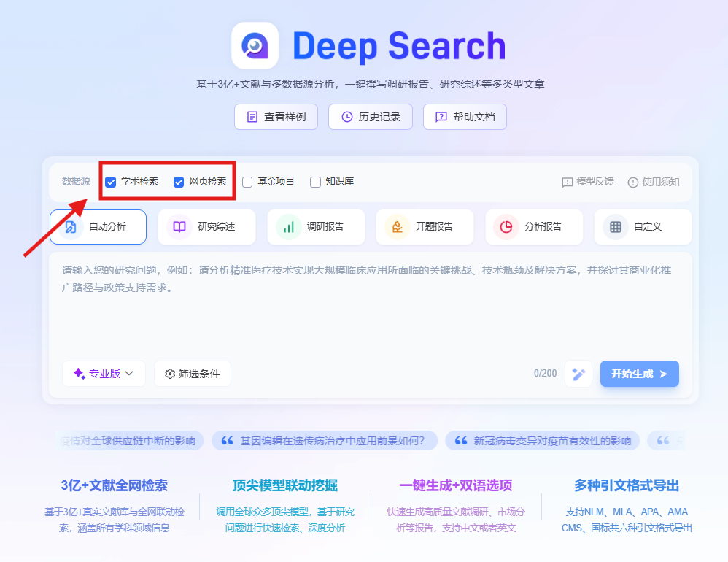Image resolution: width=728 pixels, height=562 pixels.
Task: Open 历史记录 history
Action: (371, 117)
